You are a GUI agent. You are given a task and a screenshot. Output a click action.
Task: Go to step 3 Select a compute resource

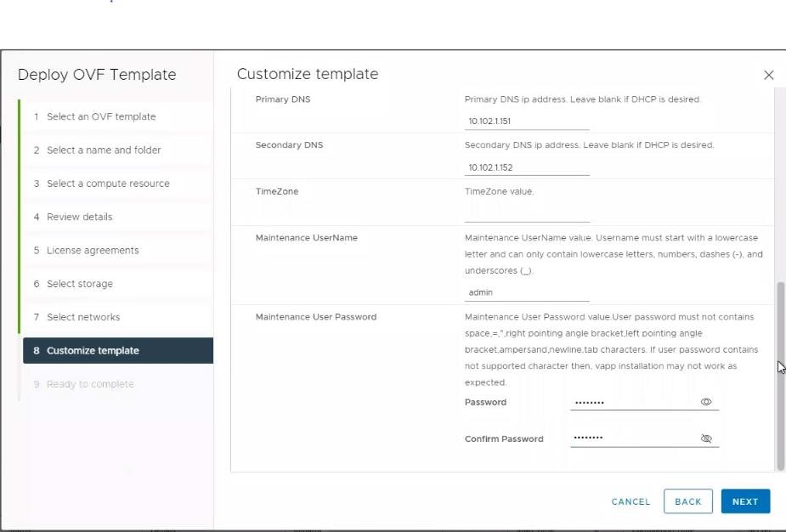pos(118,184)
